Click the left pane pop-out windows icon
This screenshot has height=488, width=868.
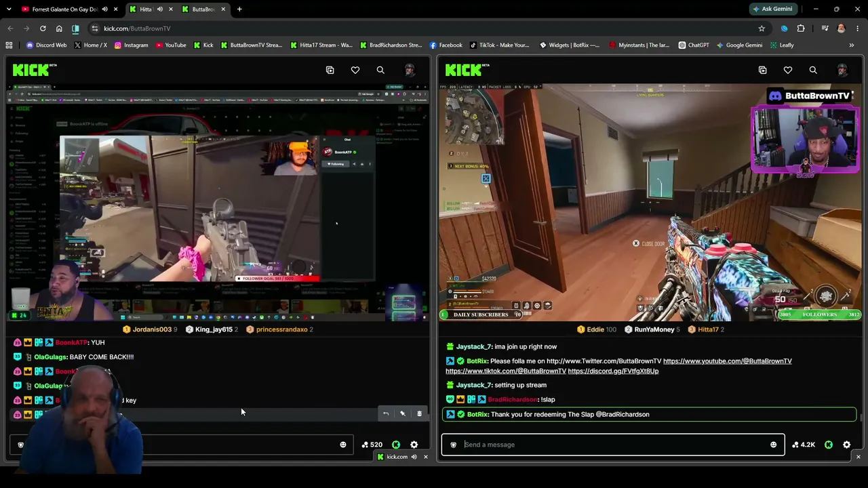pos(330,70)
